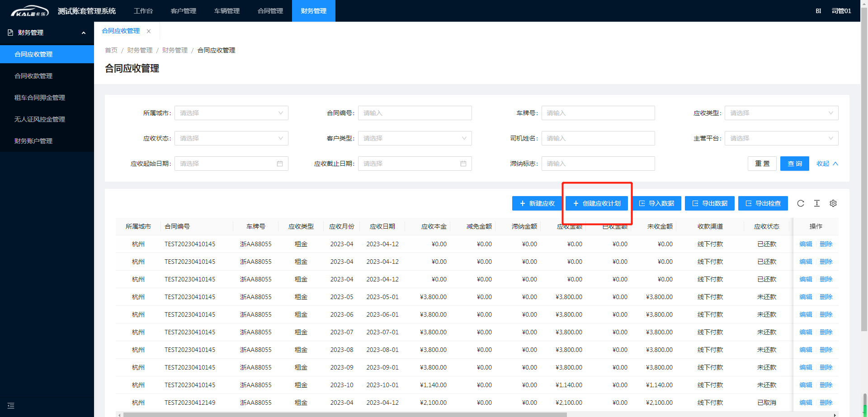The width and height of the screenshot is (868, 417).
Task: Open the 主营平台 dropdown
Action: click(x=782, y=138)
